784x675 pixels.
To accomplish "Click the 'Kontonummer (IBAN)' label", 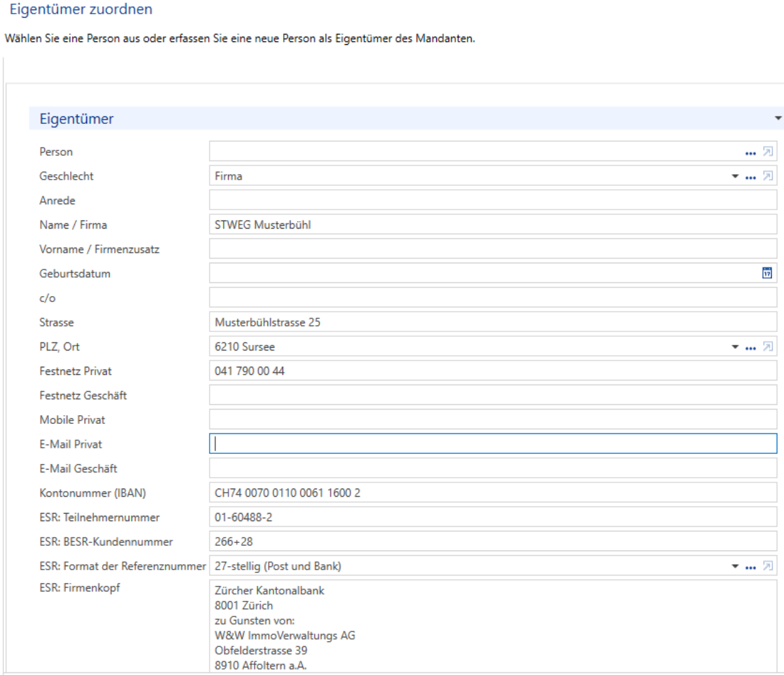I will [93, 493].
